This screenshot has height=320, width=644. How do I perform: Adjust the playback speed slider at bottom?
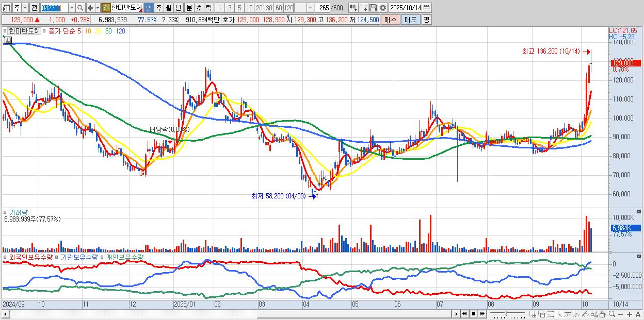coord(506,314)
